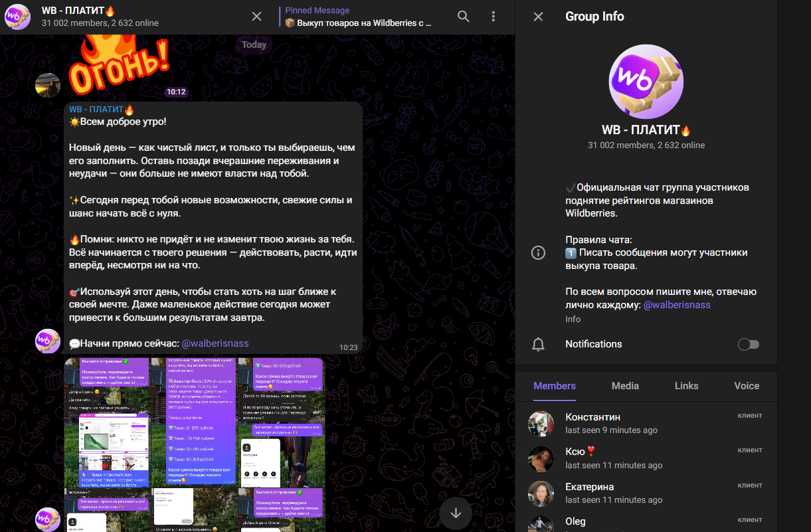Follow the @walberisnass mention in the chat message
This screenshot has width=811, height=532.
(215, 343)
